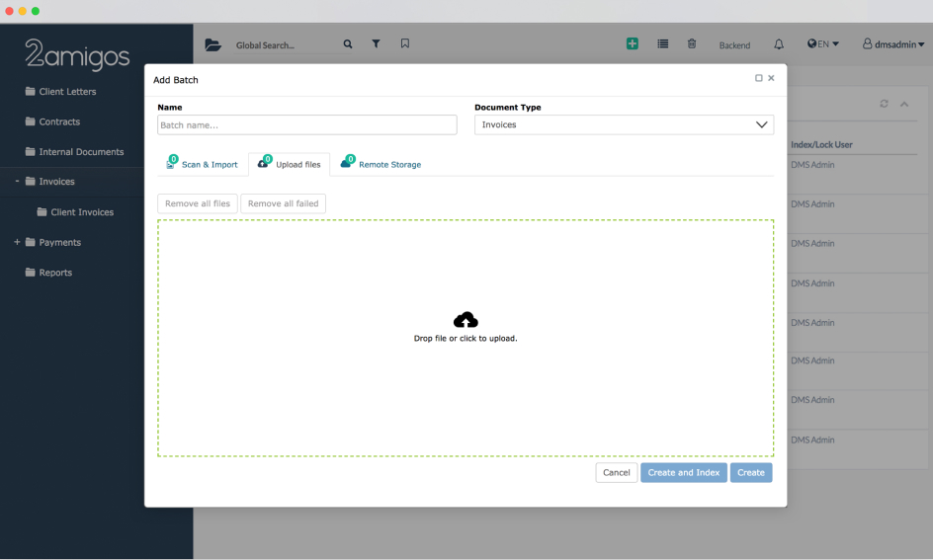Click the Create and Index button
Image resolution: width=933 pixels, height=560 pixels.
click(683, 473)
